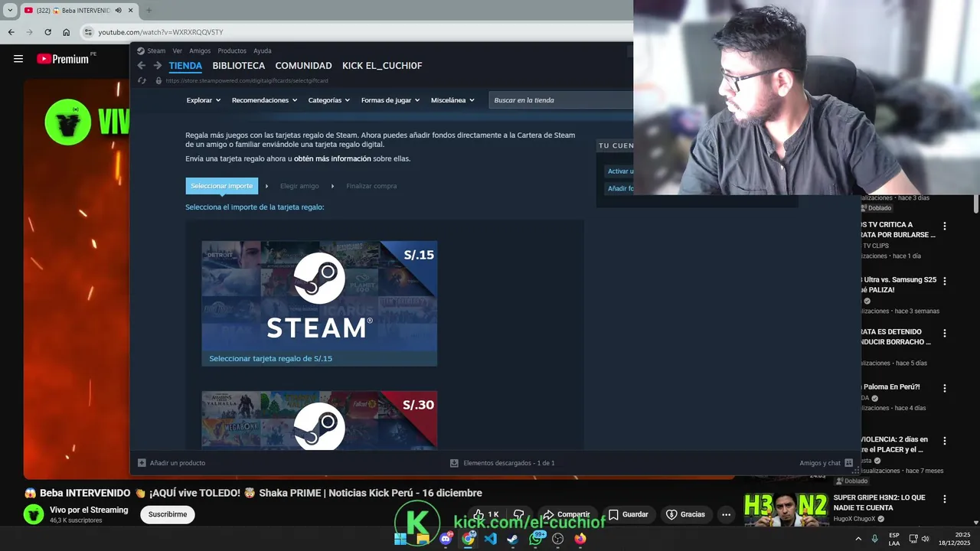The height and width of the screenshot is (551, 980).
Task: Click the Steam back arrow button
Action: pos(141,66)
